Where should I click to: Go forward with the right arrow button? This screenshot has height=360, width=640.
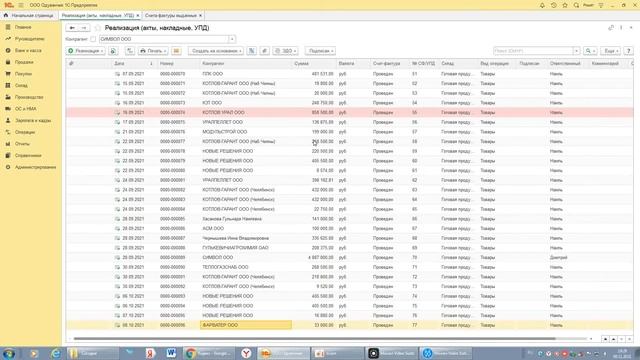(x=84, y=28)
